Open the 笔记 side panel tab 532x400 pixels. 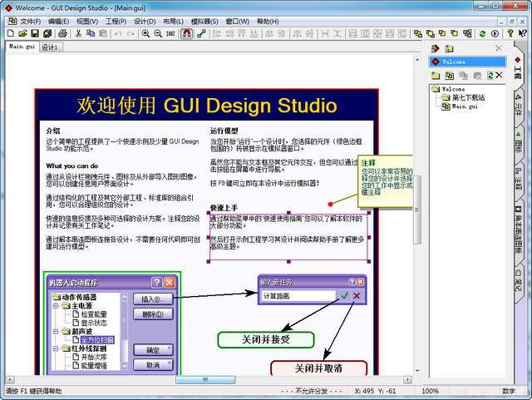point(518,280)
